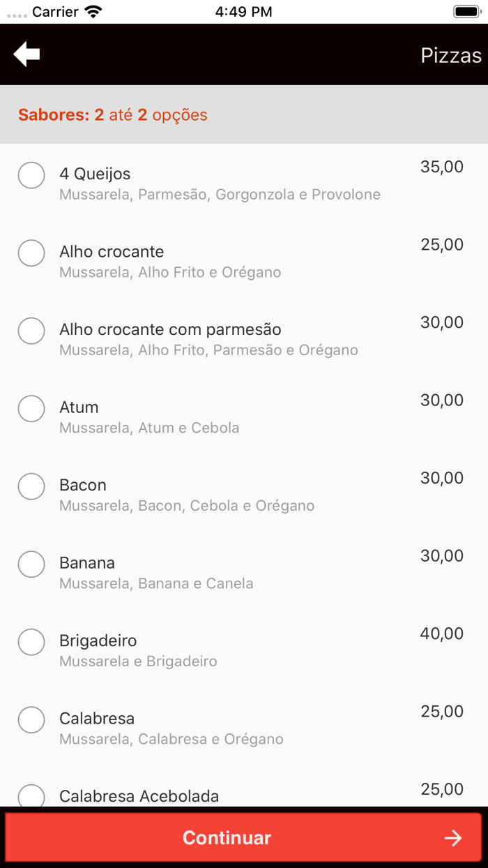The height and width of the screenshot is (868, 488).
Task: Tap the 4 Queijos 35,00 price
Action: pyautogui.click(x=441, y=167)
